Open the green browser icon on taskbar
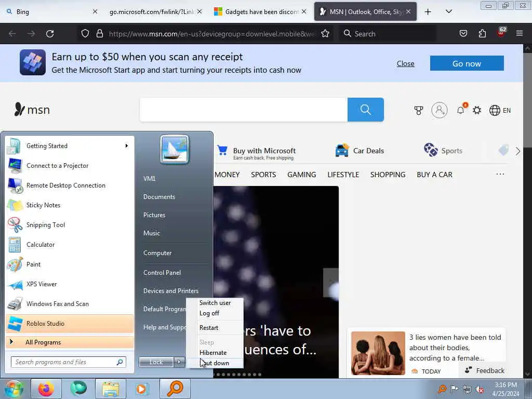532x399 pixels. [x=78, y=389]
